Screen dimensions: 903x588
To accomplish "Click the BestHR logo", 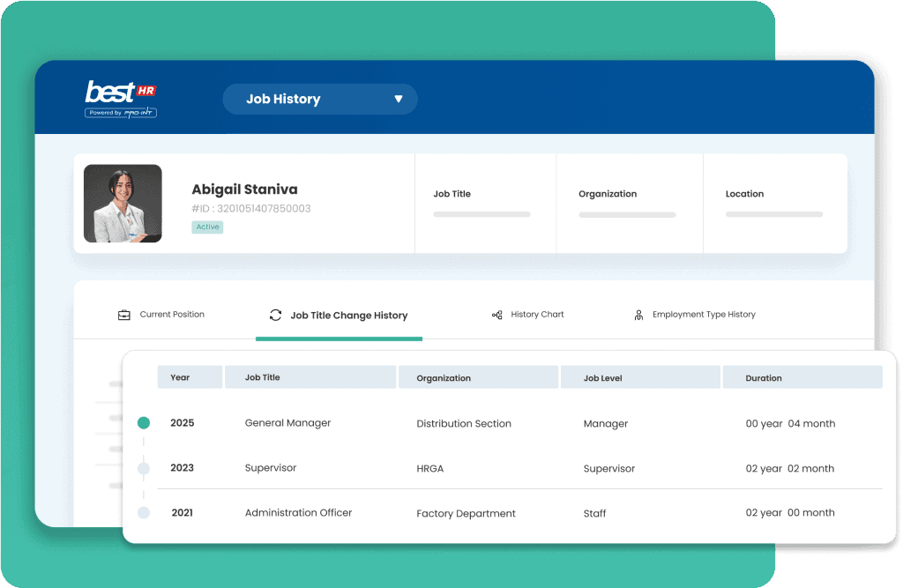I will (121, 99).
